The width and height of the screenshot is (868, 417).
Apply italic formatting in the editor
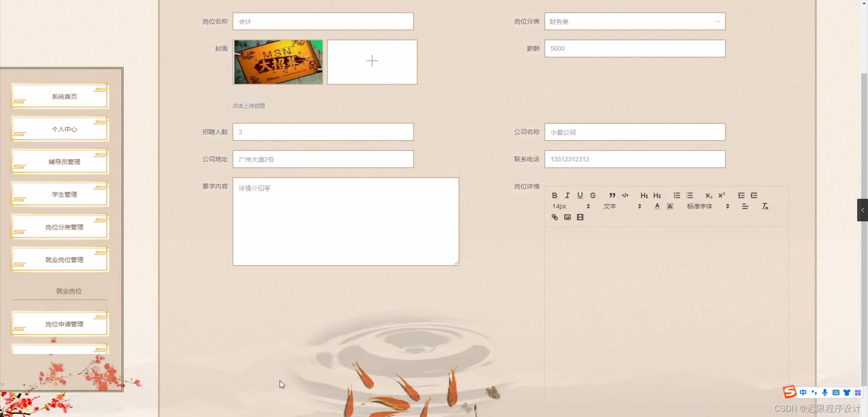(567, 196)
